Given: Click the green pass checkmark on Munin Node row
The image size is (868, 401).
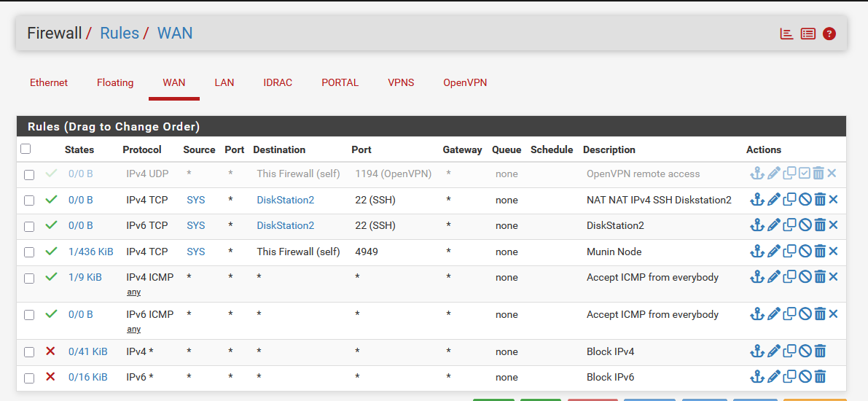Looking at the screenshot, I should [51, 251].
